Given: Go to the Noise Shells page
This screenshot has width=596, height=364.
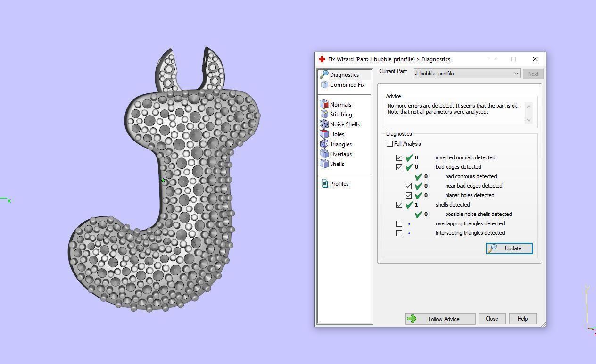Looking at the screenshot, I should point(345,124).
